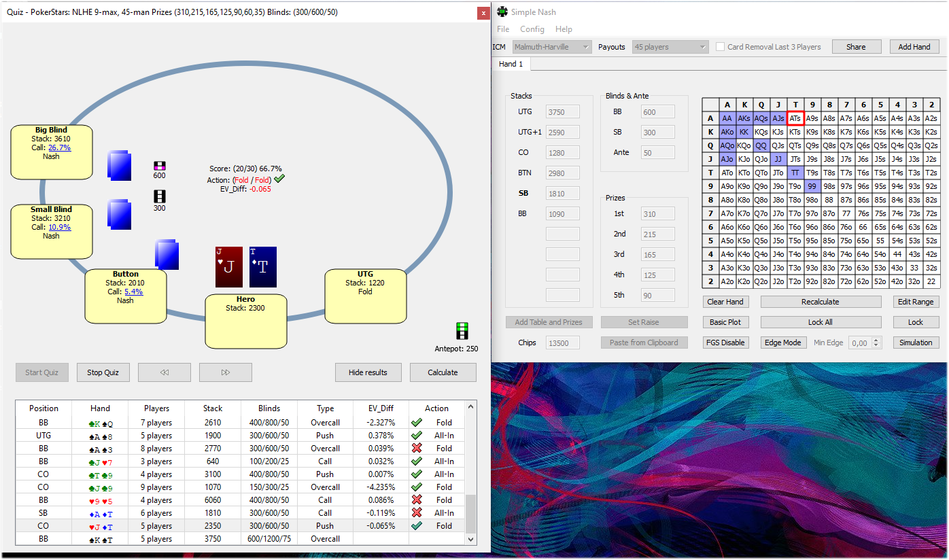Toggle Card Removal Last 3 Players checkbox
The width and height of the screenshot is (949, 560).
point(721,47)
